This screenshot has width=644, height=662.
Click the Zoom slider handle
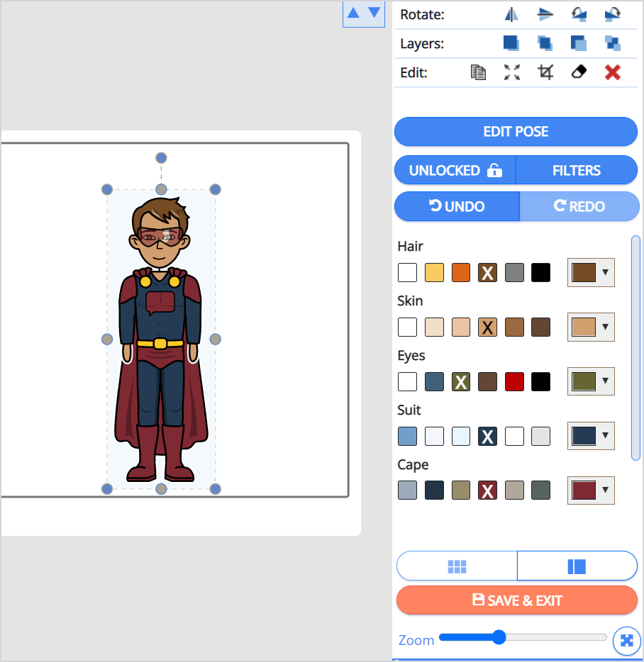click(499, 637)
